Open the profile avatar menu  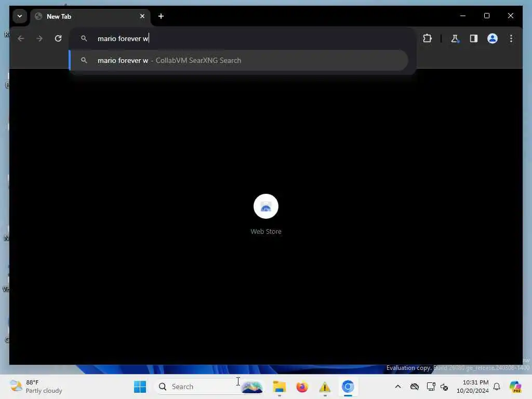(493, 38)
